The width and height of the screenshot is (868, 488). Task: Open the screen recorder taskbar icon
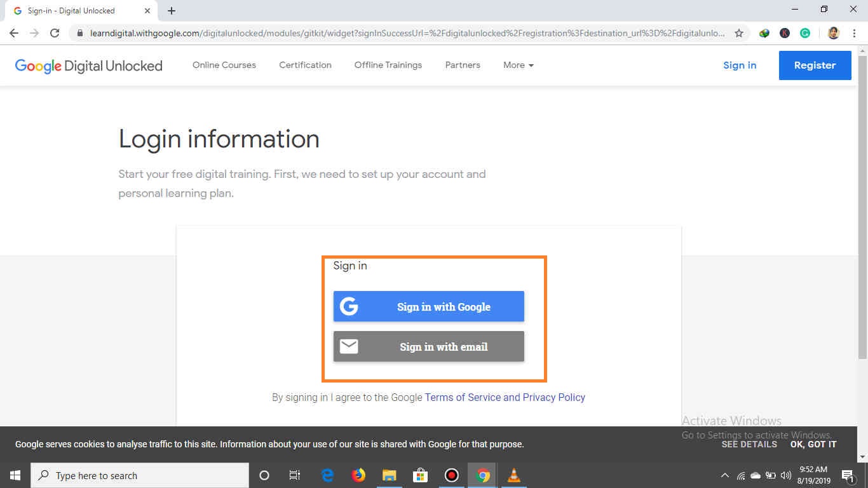tap(451, 475)
